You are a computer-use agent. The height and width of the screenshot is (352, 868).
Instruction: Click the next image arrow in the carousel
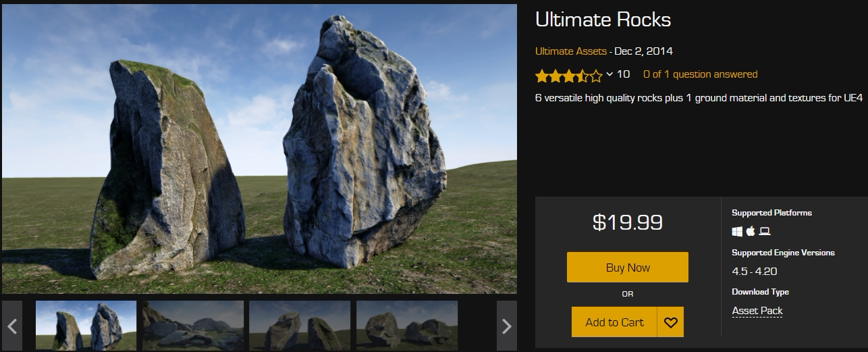(507, 326)
